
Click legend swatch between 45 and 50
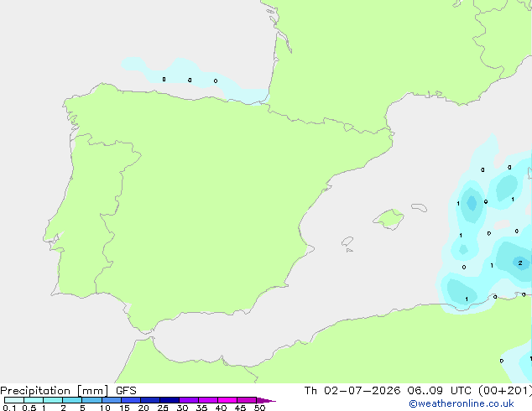pyautogui.click(x=247, y=400)
